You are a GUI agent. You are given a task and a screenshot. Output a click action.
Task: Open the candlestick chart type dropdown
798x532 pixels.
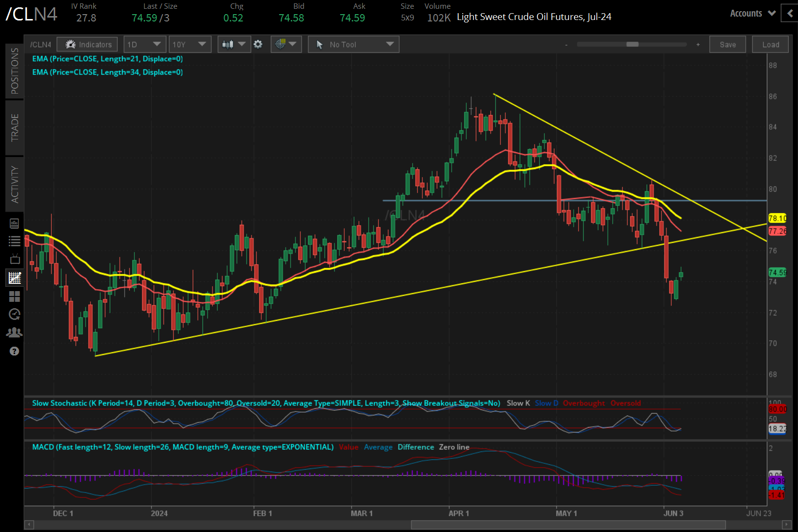(x=234, y=44)
